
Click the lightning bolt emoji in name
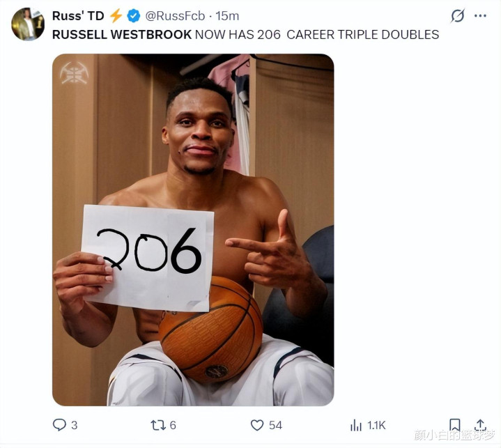click(x=116, y=15)
